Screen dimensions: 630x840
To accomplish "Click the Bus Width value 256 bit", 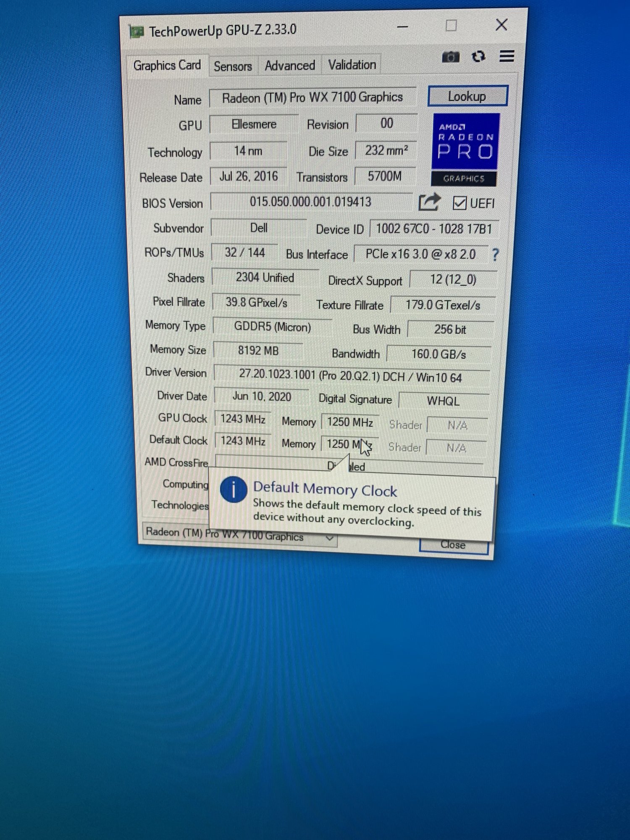I will [450, 329].
